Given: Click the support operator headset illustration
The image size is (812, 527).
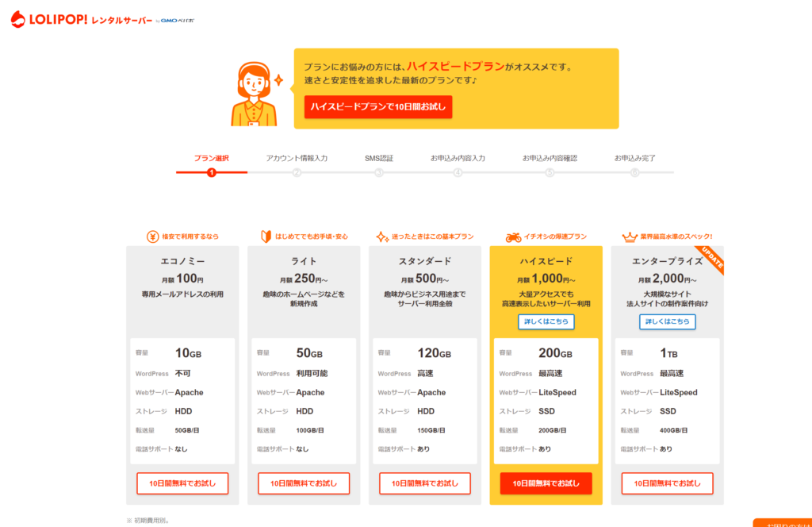Looking at the screenshot, I should (x=254, y=94).
